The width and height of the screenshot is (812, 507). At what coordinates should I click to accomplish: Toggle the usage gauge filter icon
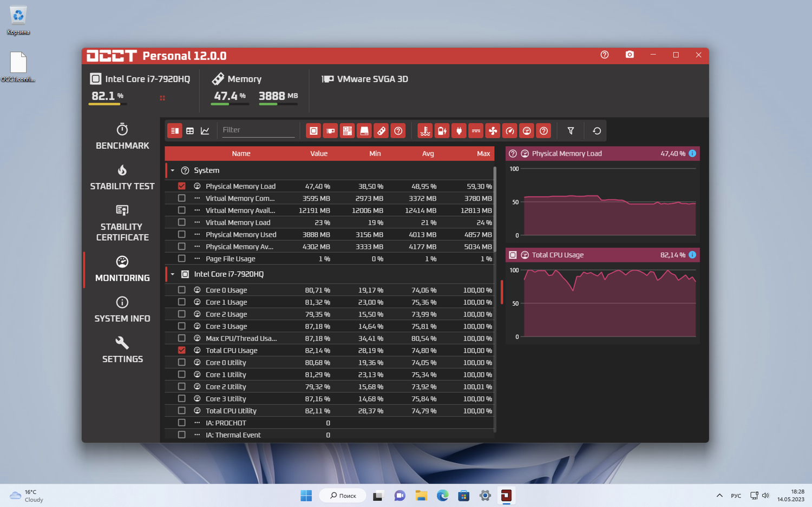click(527, 130)
